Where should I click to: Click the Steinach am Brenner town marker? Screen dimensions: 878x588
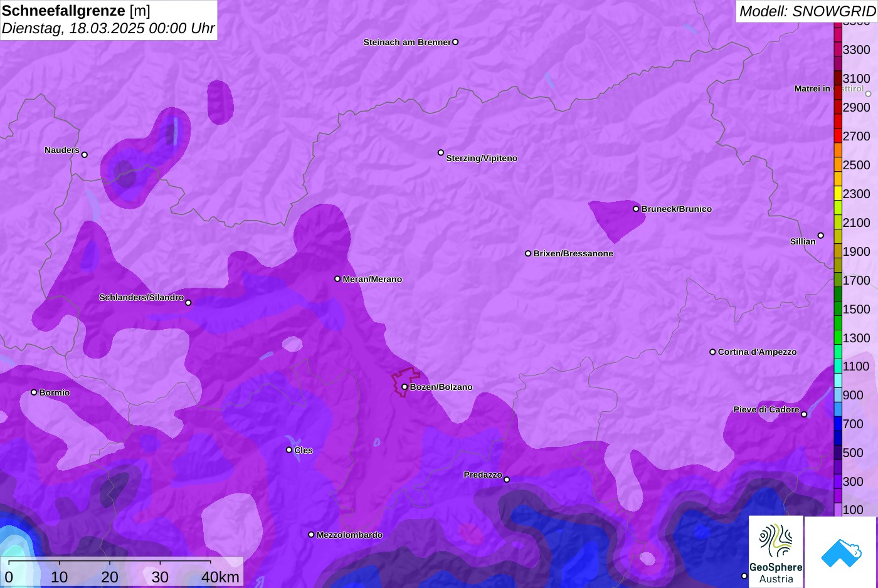click(455, 42)
